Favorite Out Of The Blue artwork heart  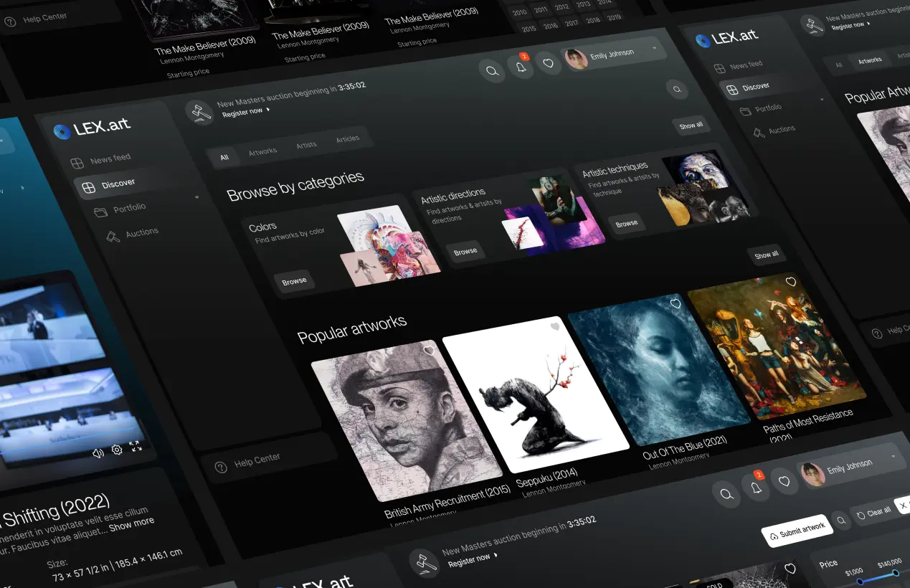tap(675, 304)
